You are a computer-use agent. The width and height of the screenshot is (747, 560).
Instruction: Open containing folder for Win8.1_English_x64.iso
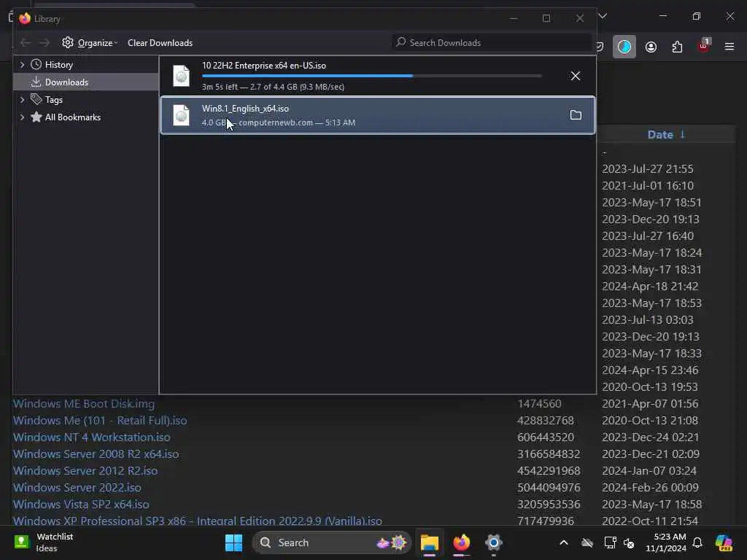576,114
